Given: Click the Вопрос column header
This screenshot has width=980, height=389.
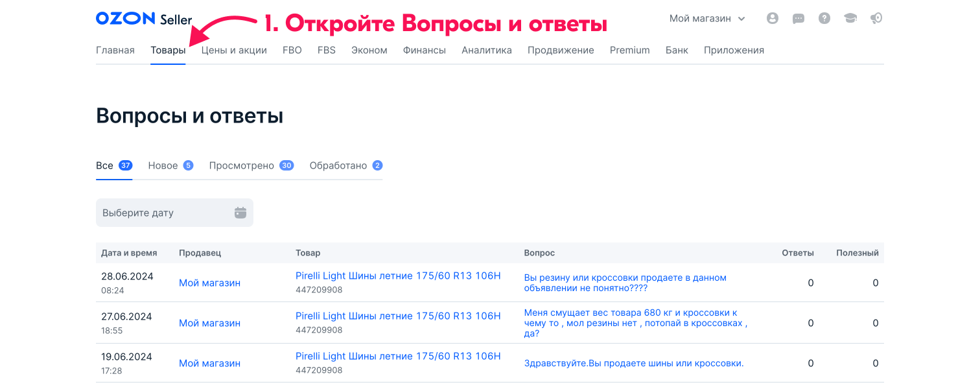Looking at the screenshot, I should click(539, 253).
